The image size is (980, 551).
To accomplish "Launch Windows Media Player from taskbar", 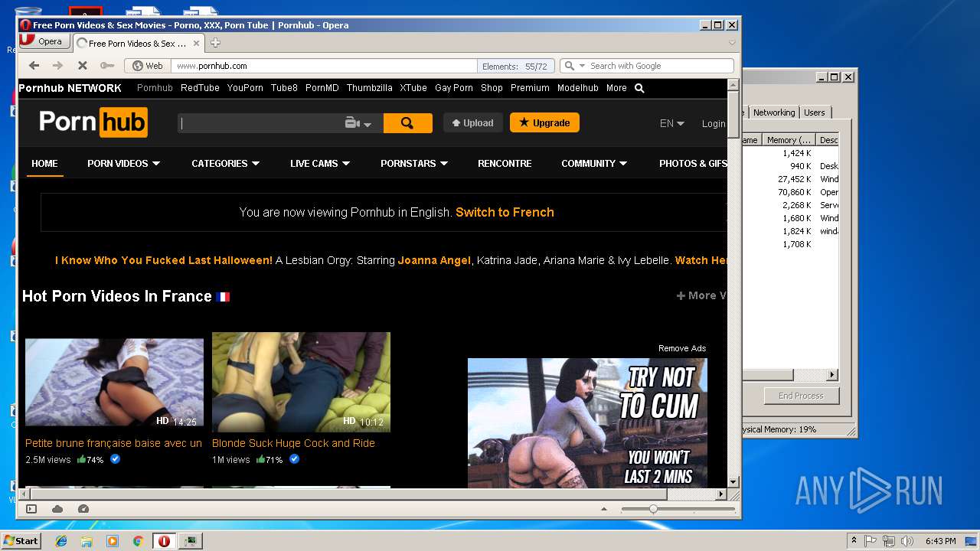I will (113, 541).
